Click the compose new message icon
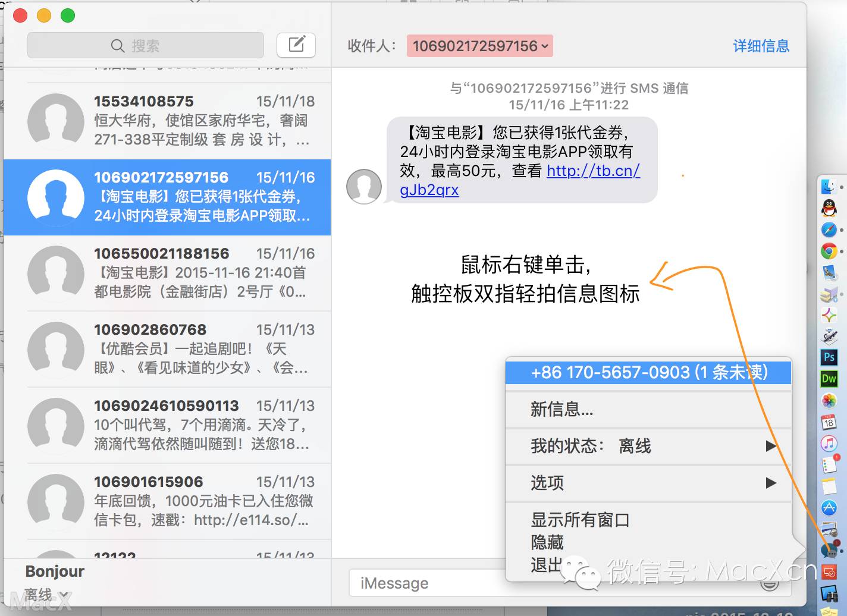The width and height of the screenshot is (847, 616). tap(296, 45)
